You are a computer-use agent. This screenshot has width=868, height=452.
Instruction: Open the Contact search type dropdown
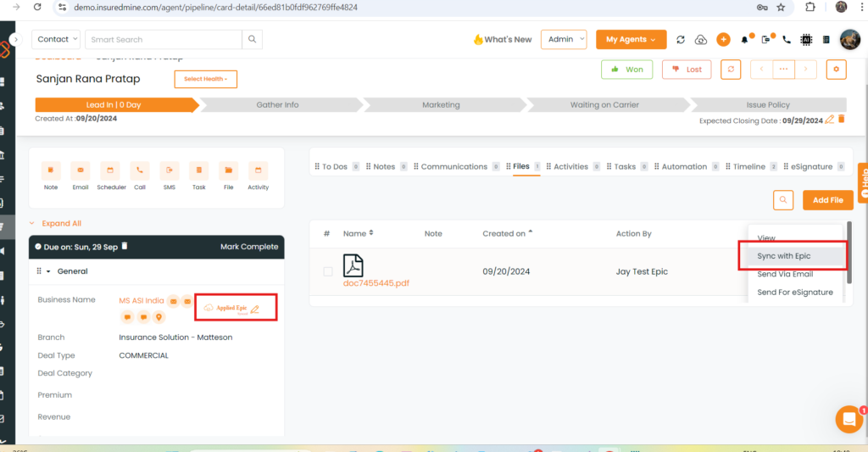(x=56, y=39)
